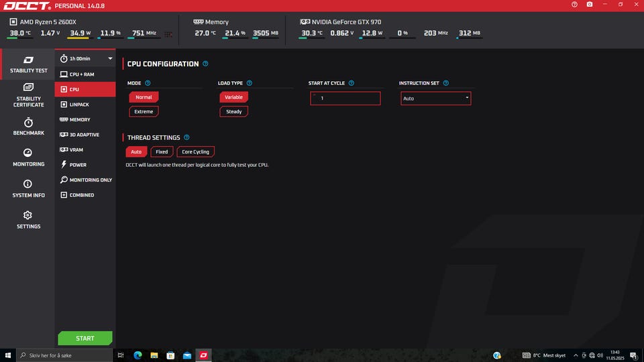Choose Auto thread settings
Image resolution: width=644 pixels, height=362 pixels.
[136, 152]
